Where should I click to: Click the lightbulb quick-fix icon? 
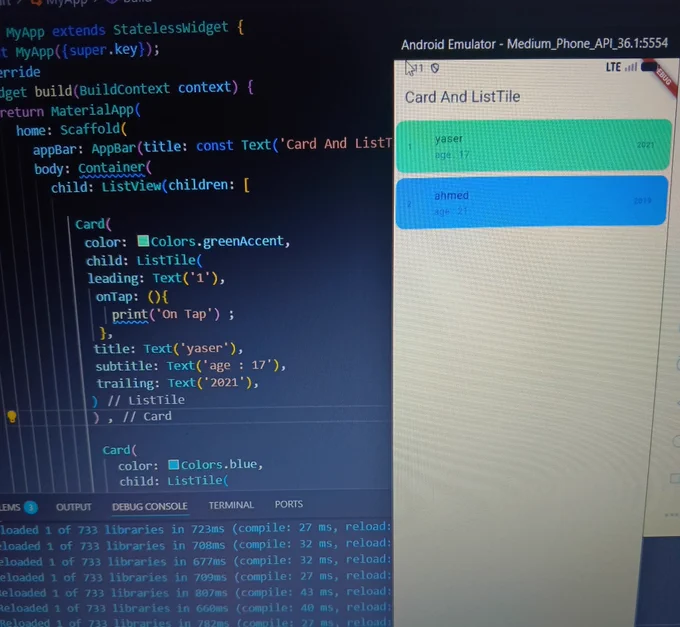[12, 417]
